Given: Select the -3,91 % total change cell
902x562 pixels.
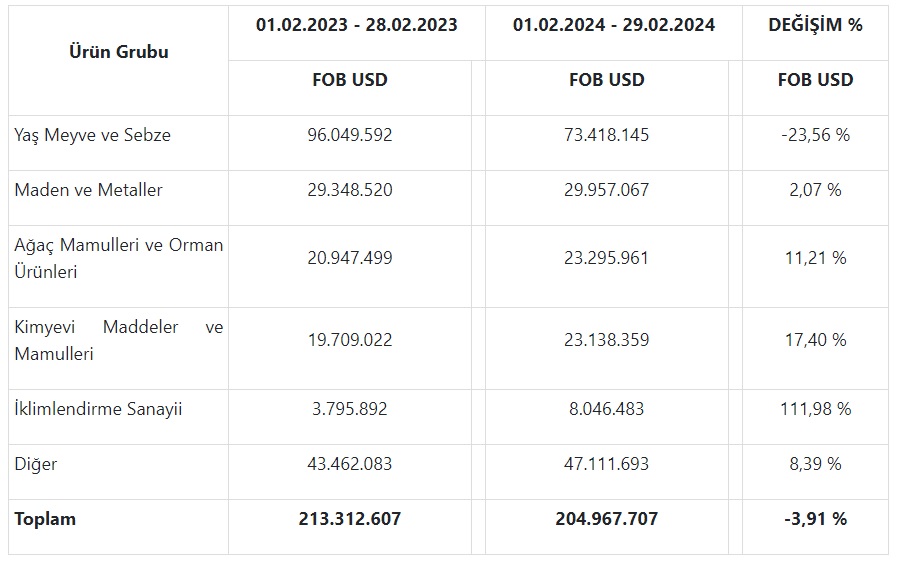Looking at the screenshot, I should coord(815,519).
